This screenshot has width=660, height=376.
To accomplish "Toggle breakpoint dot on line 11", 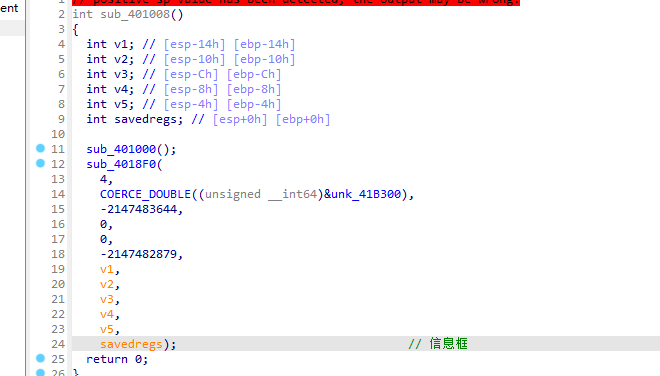I will (40, 148).
